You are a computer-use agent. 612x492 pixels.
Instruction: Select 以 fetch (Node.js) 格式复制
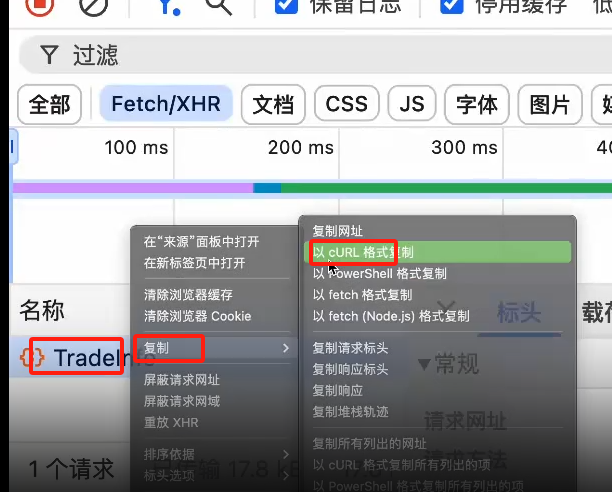pos(391,316)
